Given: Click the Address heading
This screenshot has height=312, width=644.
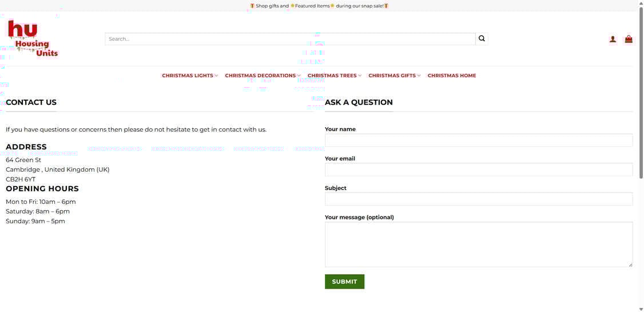Looking at the screenshot, I should [26, 147].
